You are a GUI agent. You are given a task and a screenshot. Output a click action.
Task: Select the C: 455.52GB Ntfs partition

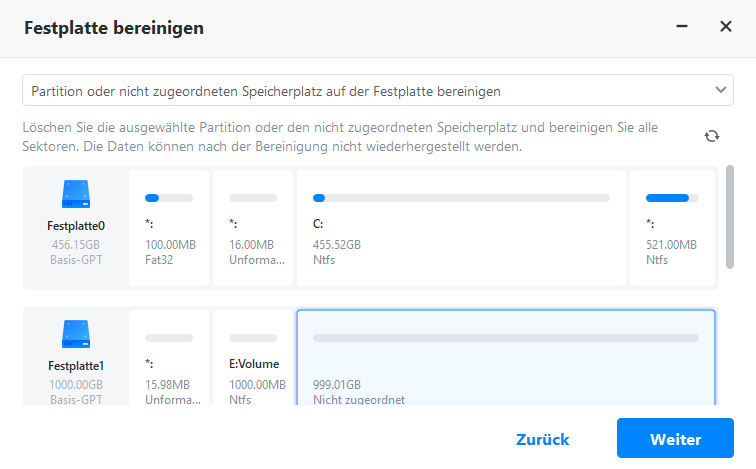[461, 228]
